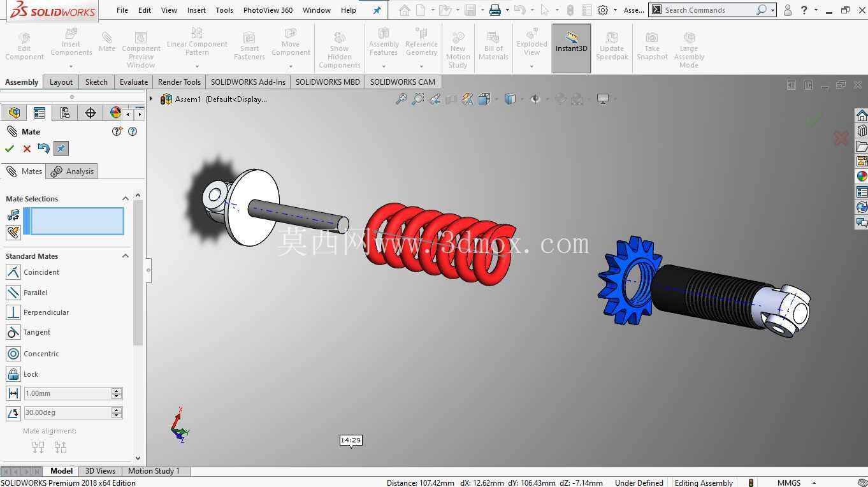Open the PropertyManager tab
This screenshot has width=868, height=487.
(x=39, y=113)
